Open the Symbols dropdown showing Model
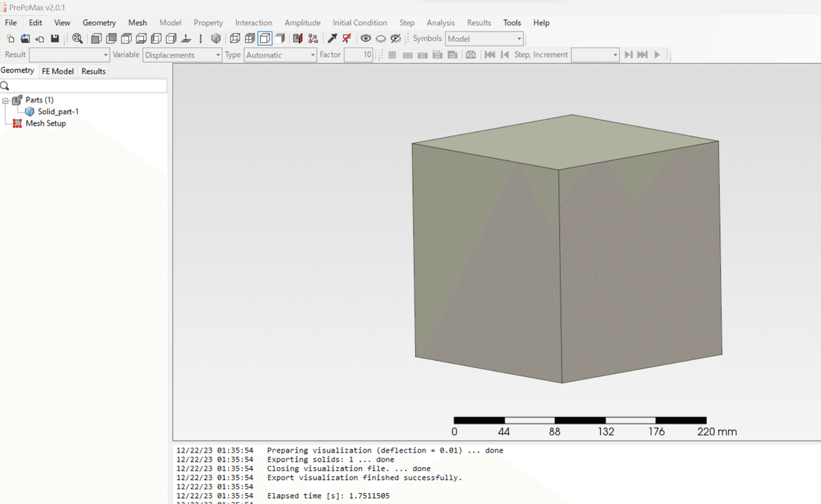Screen dimensions: 821x504 click(484, 39)
